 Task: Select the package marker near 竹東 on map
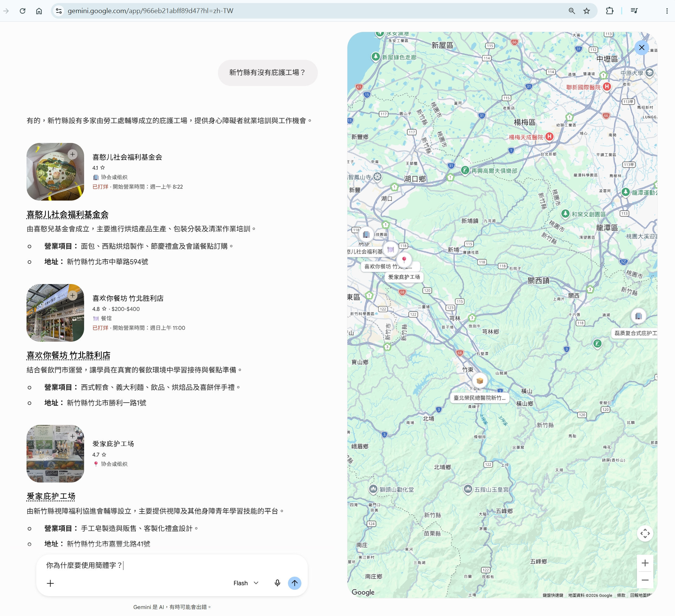click(479, 380)
